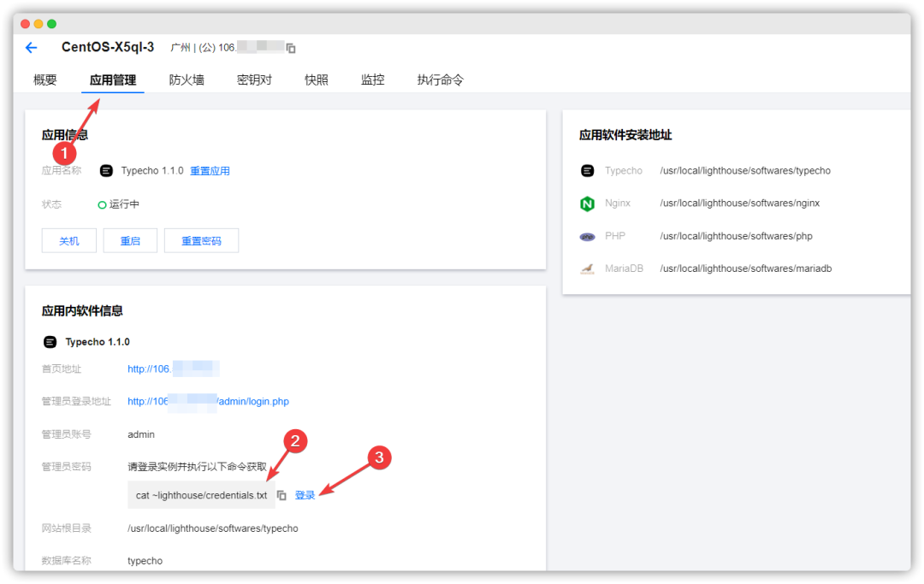
Task: Click the Nginx logo icon
Action: pos(588,204)
